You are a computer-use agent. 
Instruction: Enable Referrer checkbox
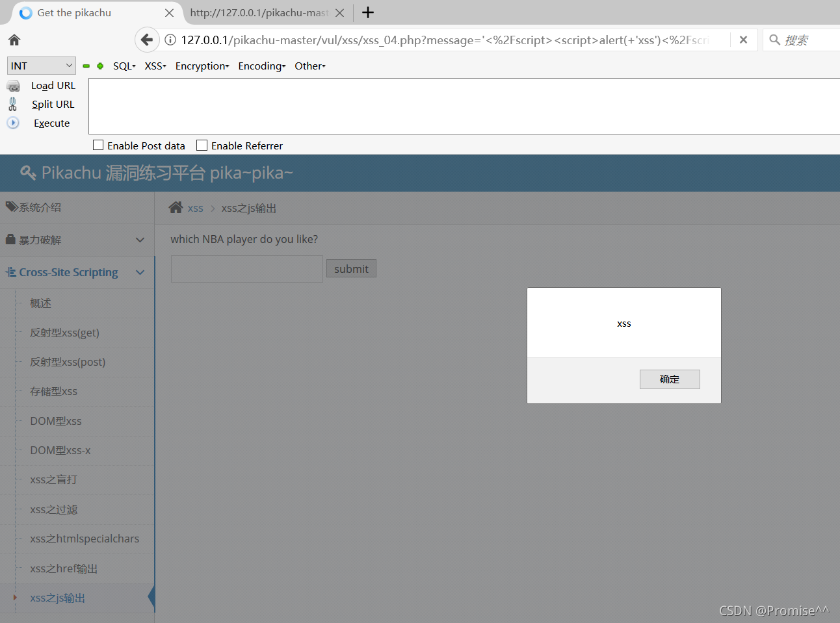202,146
